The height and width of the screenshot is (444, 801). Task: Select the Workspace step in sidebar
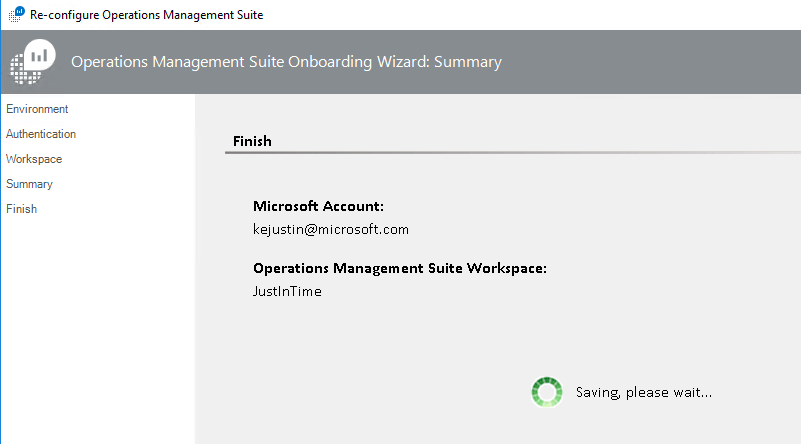coord(34,159)
